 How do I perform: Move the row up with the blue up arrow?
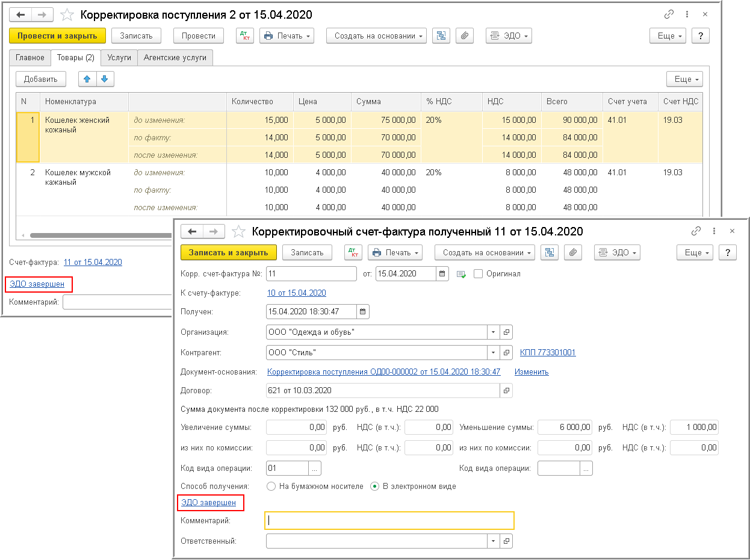click(x=87, y=79)
